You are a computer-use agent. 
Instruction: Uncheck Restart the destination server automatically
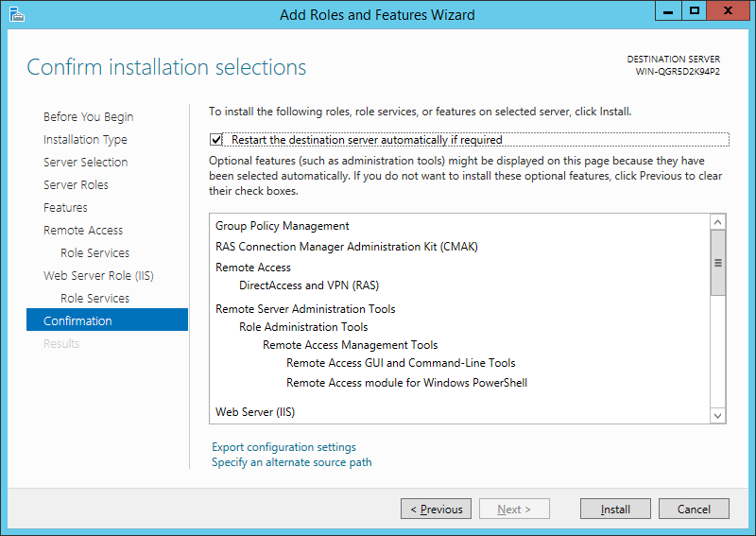(x=215, y=140)
